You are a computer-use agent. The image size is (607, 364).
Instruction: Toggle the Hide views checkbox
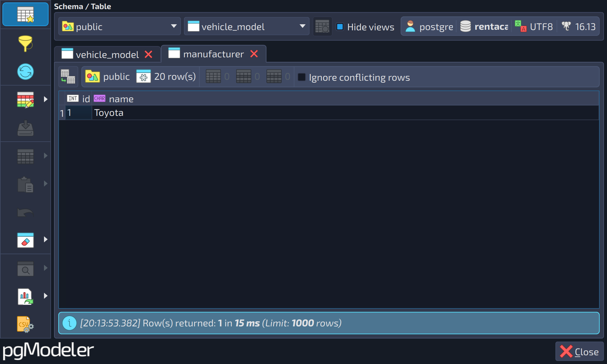[x=340, y=27]
